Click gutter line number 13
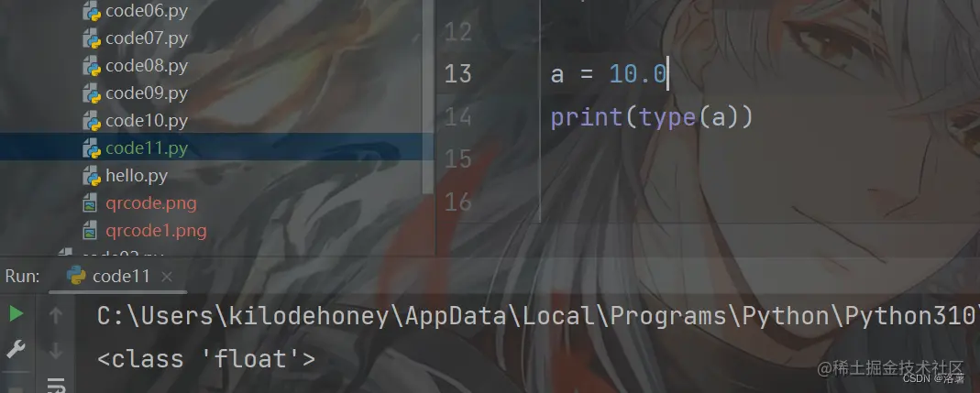Screen dimensions: 980x393 (x=457, y=73)
